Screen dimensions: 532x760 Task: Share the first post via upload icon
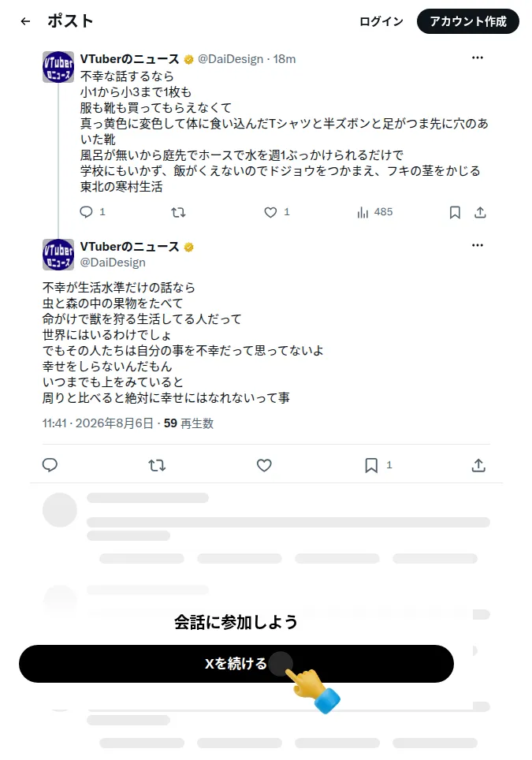pos(480,212)
